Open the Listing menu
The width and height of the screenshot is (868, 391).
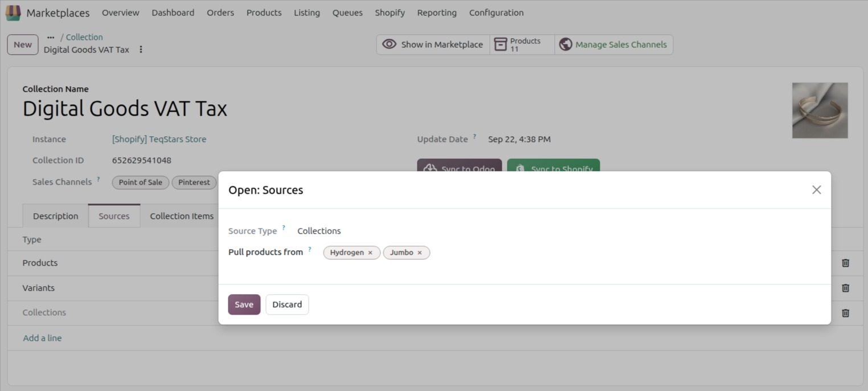click(307, 13)
